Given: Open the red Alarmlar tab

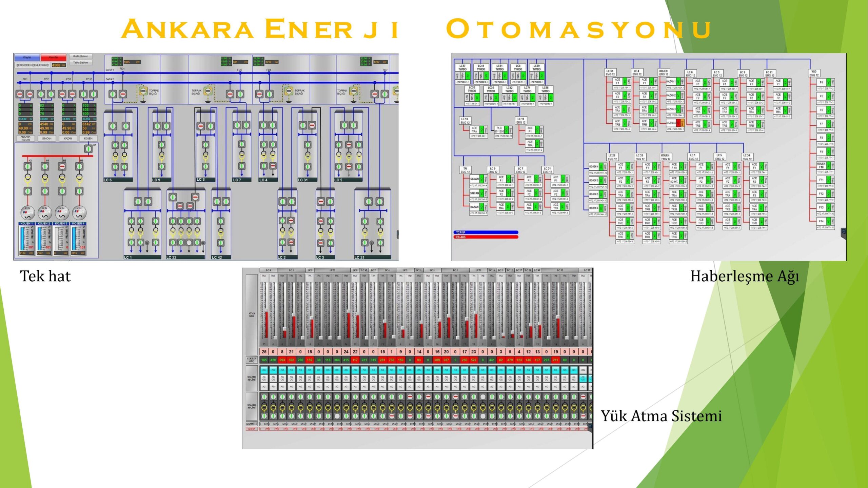Looking at the screenshot, I should (53, 57).
